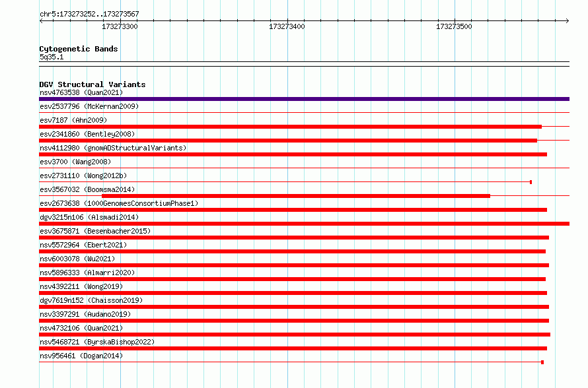588x388 pixels.
Task: Select dgv7619n152 (Chaisson2019) label
Action: tap(91, 300)
